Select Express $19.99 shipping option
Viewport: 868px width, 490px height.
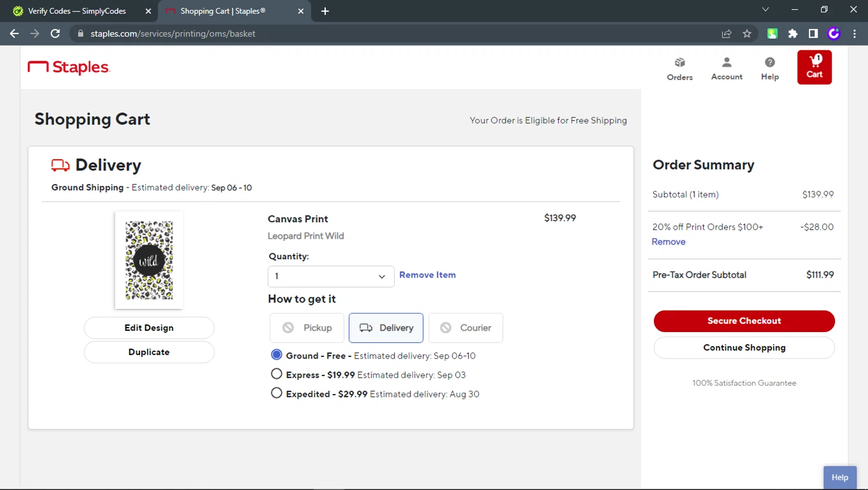coord(277,374)
